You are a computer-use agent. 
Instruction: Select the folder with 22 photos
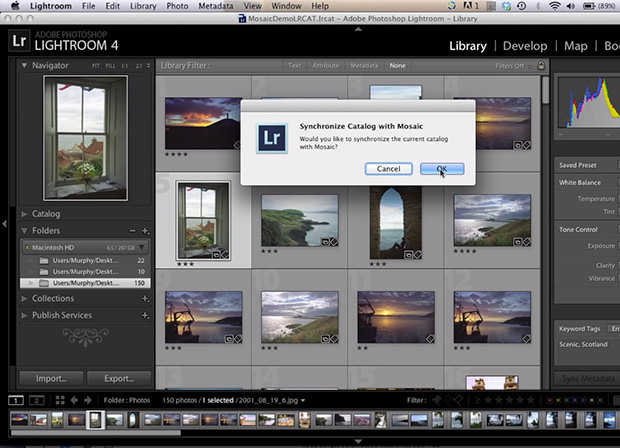click(x=85, y=261)
